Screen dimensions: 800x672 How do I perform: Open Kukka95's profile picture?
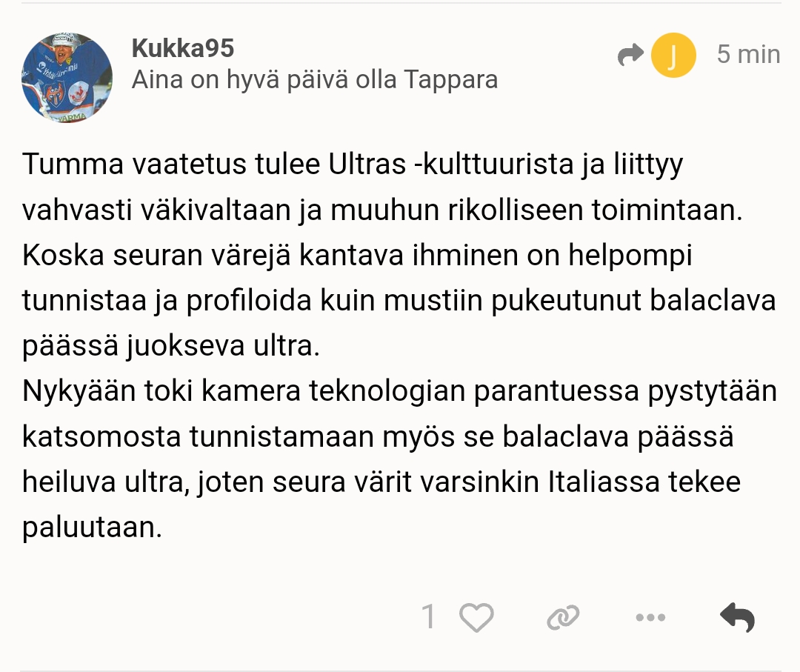tap(67, 77)
